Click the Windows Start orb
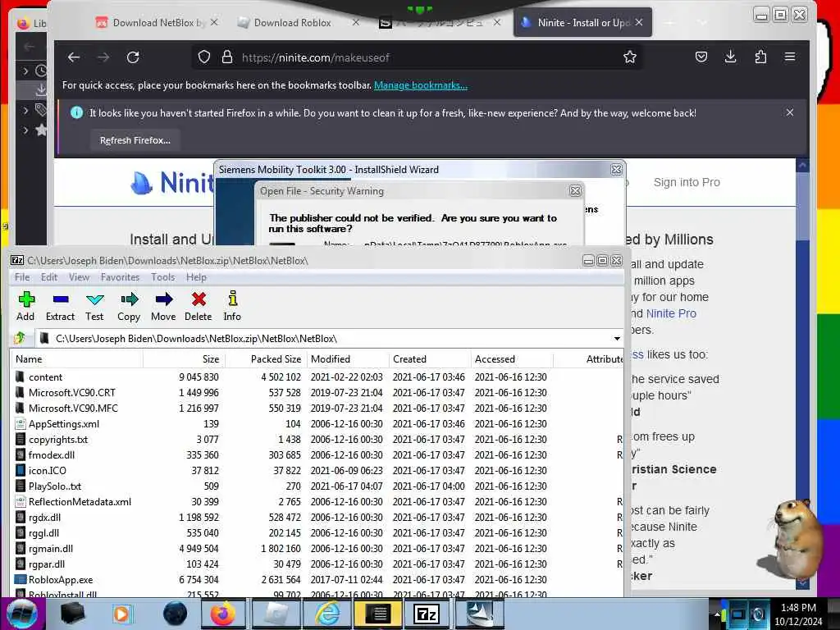This screenshot has width=840, height=630. (22, 614)
